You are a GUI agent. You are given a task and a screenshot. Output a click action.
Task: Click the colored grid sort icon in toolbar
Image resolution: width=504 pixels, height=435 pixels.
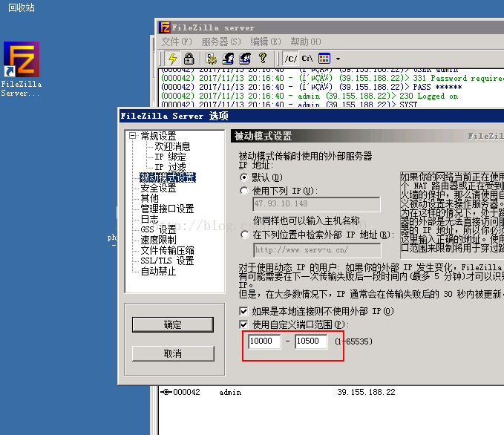[x=324, y=59]
